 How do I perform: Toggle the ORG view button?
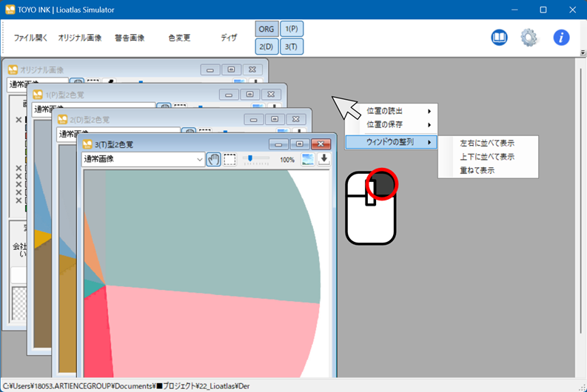[x=266, y=29]
